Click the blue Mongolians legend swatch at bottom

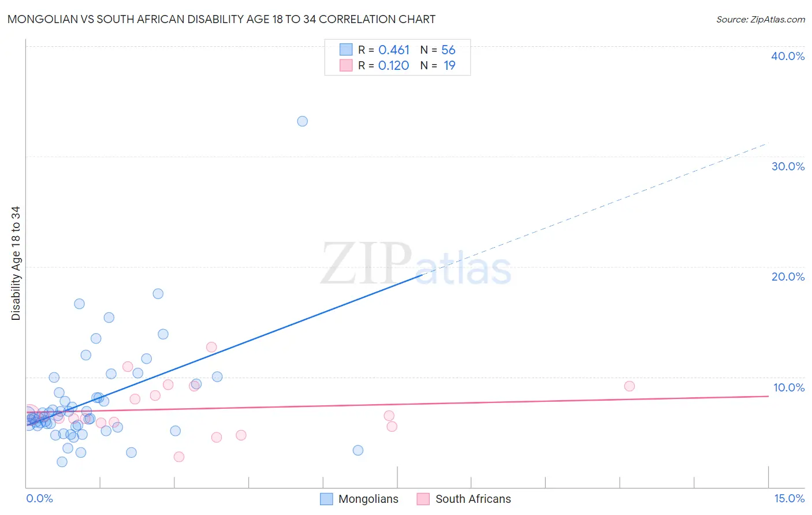click(326, 499)
